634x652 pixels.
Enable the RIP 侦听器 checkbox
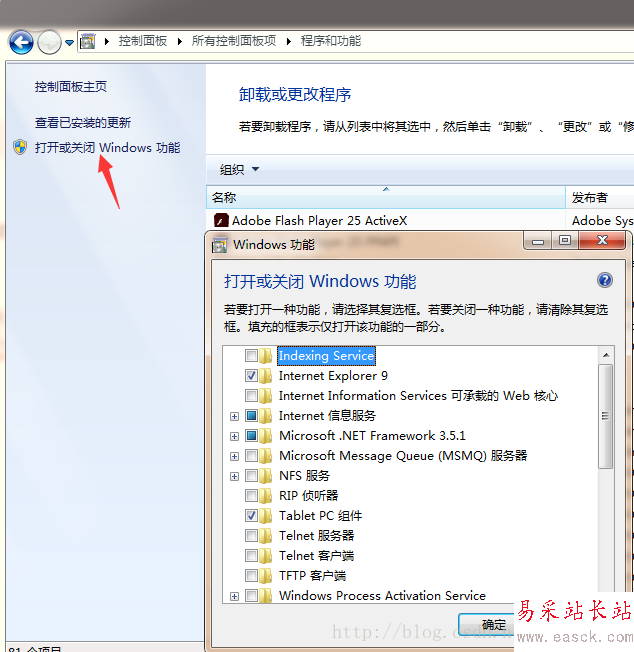[x=251, y=496]
